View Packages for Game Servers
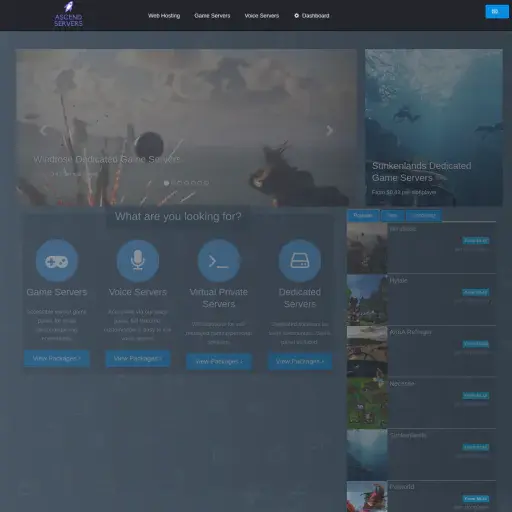512x512 pixels. click(57, 358)
